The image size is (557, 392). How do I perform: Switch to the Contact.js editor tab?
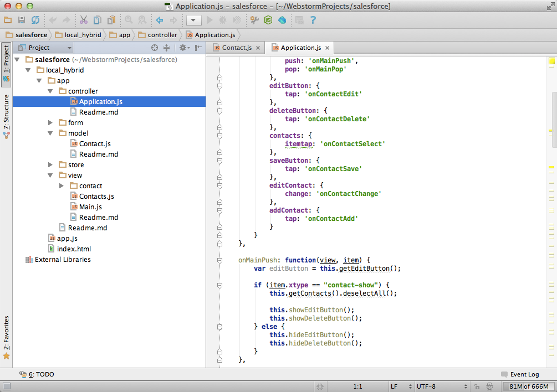point(236,48)
